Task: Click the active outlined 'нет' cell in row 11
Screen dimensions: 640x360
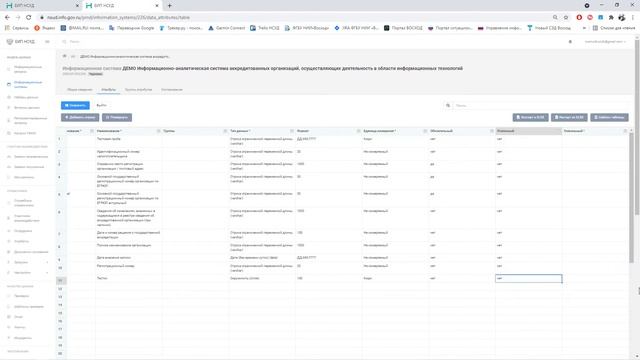Action: coord(529,278)
